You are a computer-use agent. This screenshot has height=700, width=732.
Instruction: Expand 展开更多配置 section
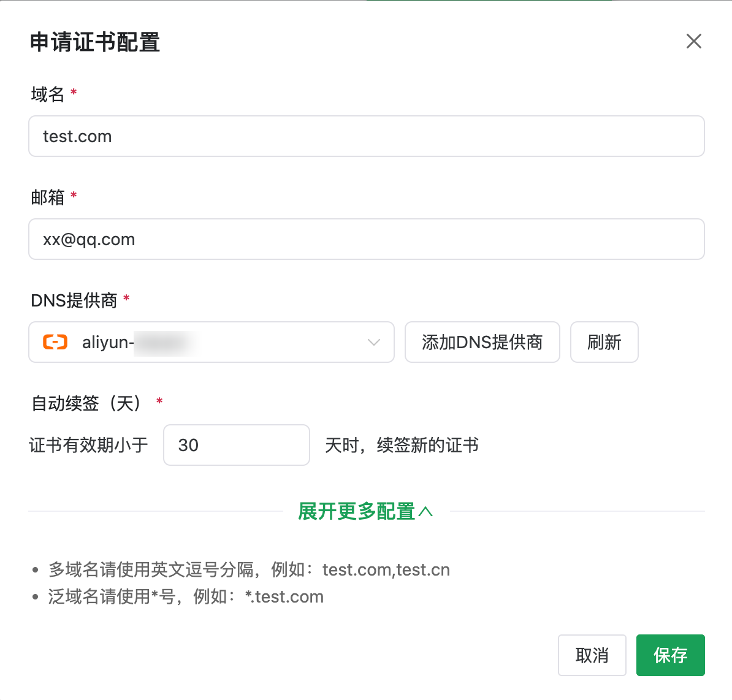click(357, 511)
